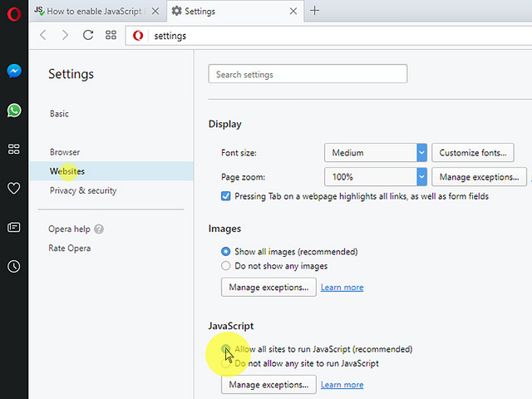532x399 pixels.
Task: Switch to How to enable JavaScript tab
Action: [x=93, y=12]
